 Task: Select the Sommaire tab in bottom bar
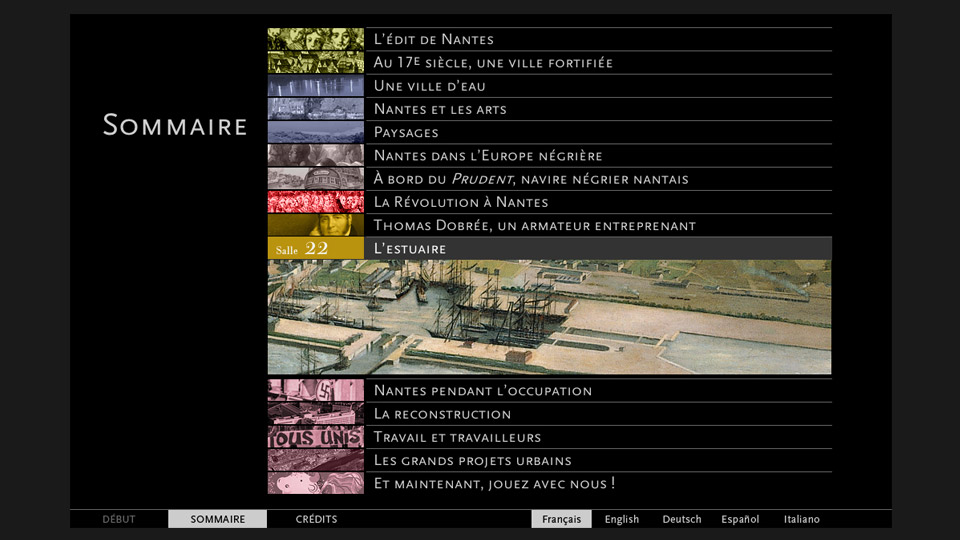(217, 519)
